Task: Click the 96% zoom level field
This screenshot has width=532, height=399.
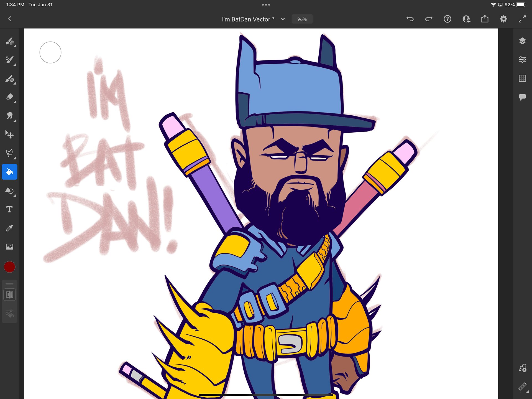Action: click(302, 19)
